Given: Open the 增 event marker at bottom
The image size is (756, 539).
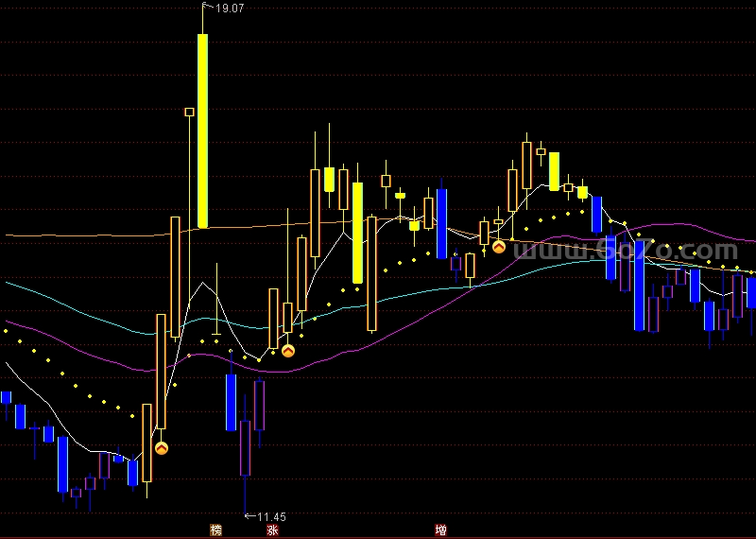Looking at the screenshot, I should [x=440, y=530].
